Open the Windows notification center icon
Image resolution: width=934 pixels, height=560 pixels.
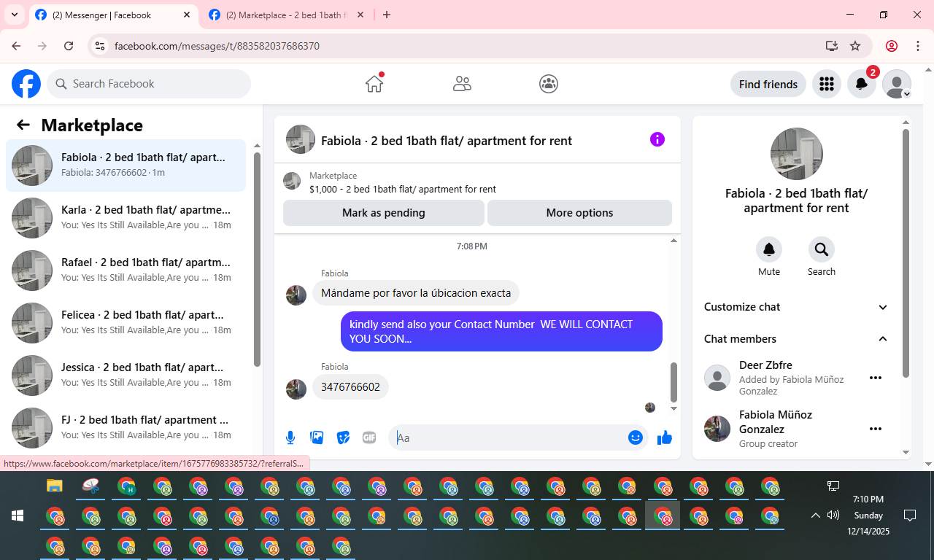910,516
